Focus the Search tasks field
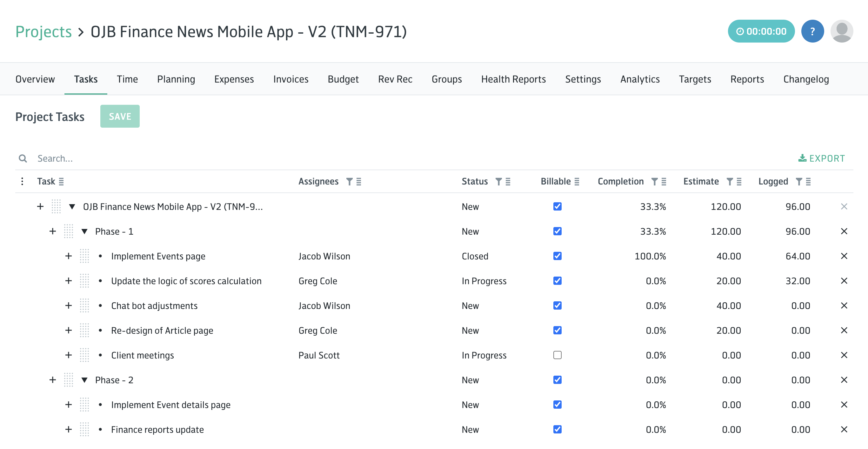 pyautogui.click(x=404, y=158)
